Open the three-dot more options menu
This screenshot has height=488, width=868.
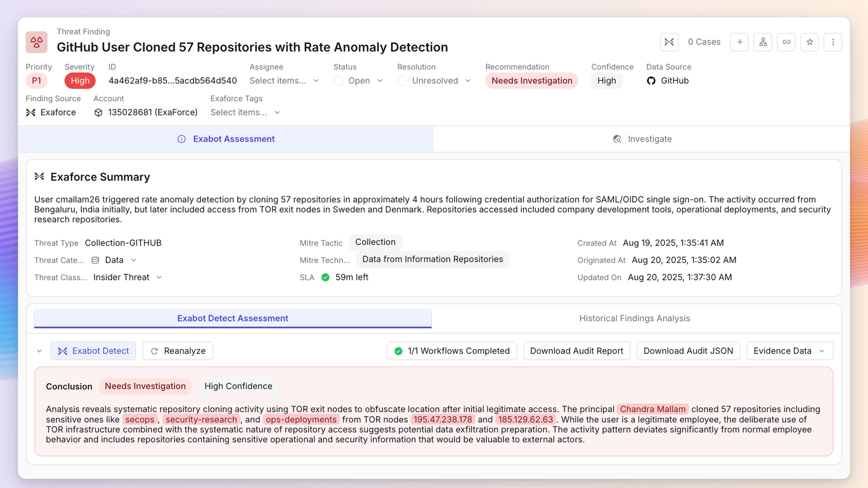[x=833, y=42]
